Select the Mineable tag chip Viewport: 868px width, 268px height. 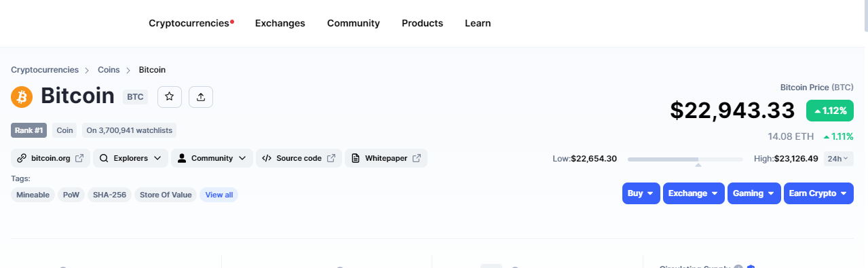pyautogui.click(x=33, y=195)
